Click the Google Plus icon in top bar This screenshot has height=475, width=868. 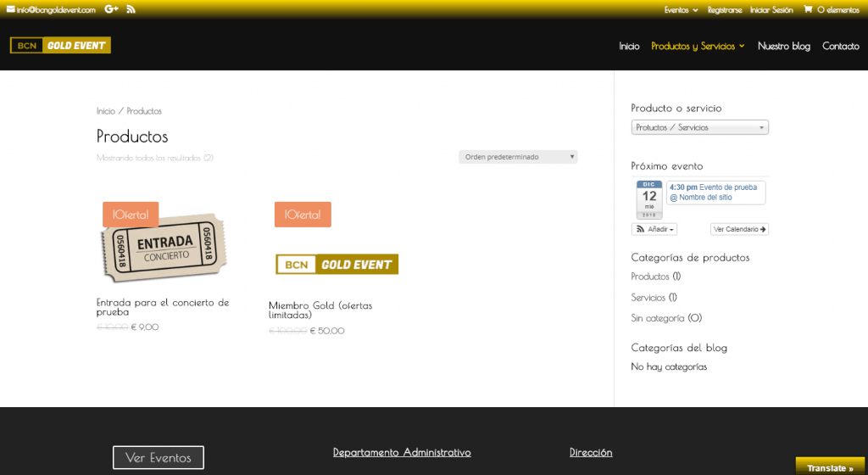click(111, 9)
